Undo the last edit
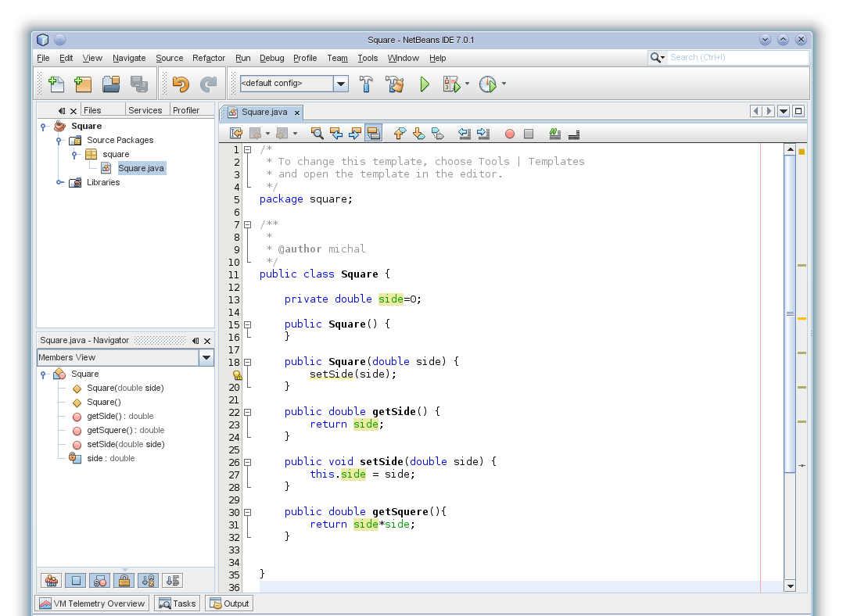The width and height of the screenshot is (843, 616). pos(181,84)
